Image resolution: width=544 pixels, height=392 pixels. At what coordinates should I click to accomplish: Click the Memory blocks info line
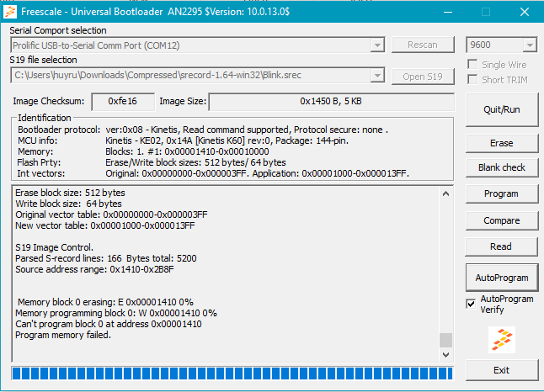click(143, 151)
